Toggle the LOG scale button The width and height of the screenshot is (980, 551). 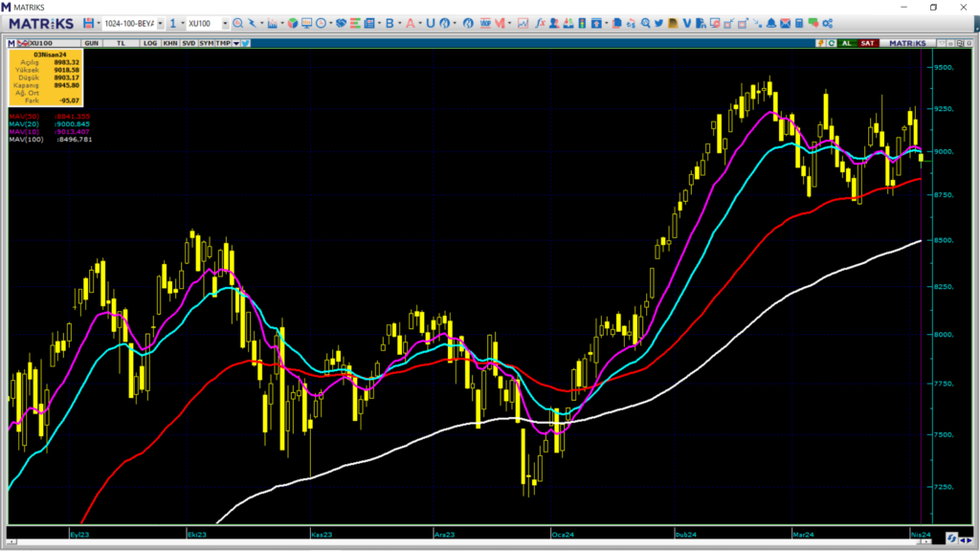(150, 43)
